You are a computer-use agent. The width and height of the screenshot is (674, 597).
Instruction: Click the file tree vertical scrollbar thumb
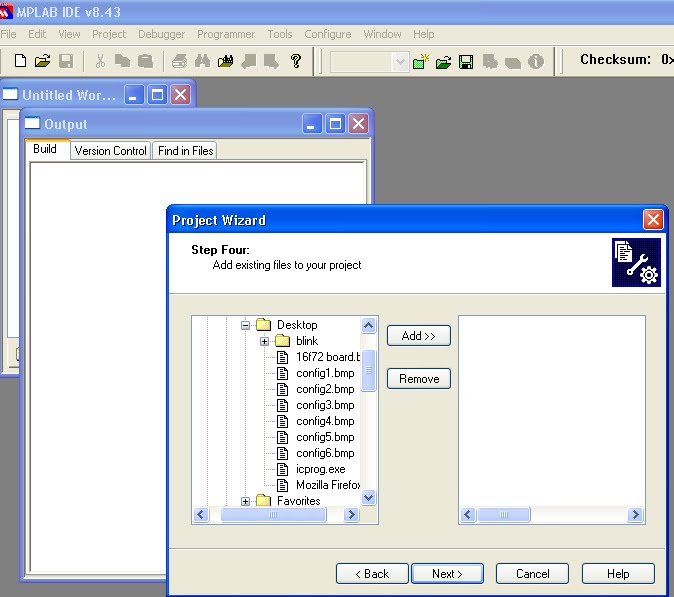point(368,370)
